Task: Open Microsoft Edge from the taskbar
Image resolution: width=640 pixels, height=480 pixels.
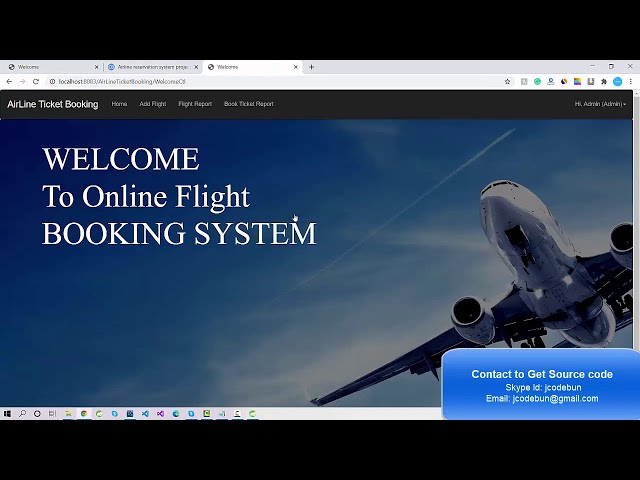Action: click(x=176, y=413)
